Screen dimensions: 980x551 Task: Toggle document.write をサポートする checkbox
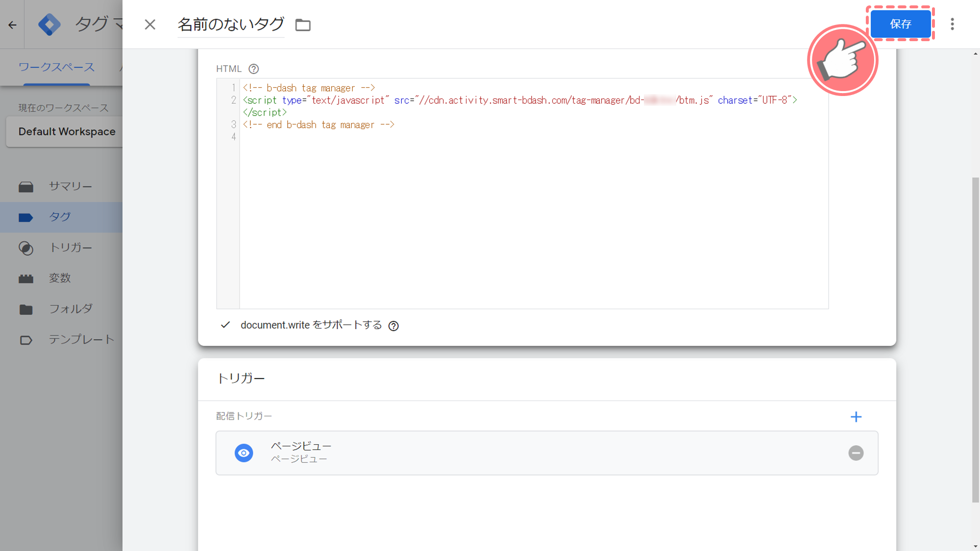pos(225,325)
